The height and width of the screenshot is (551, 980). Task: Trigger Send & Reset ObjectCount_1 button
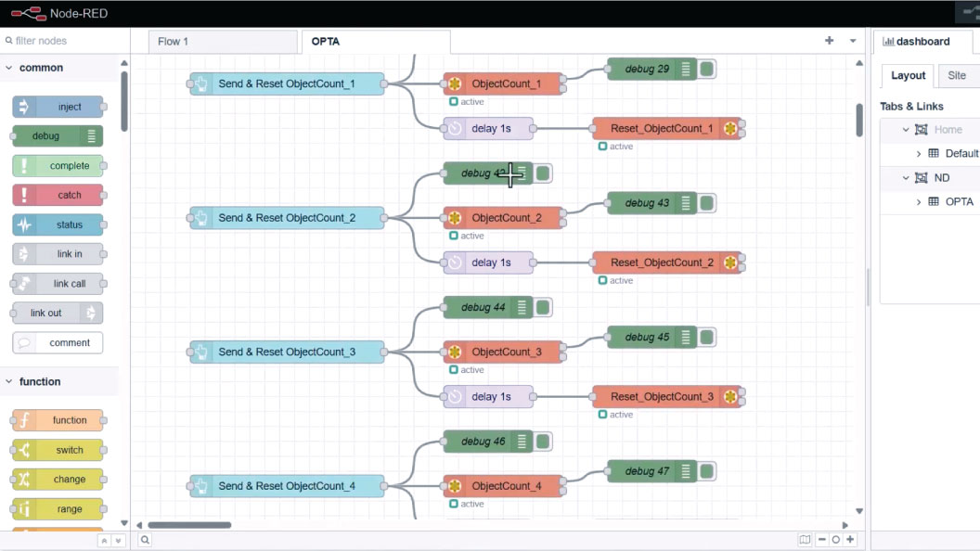tap(200, 83)
